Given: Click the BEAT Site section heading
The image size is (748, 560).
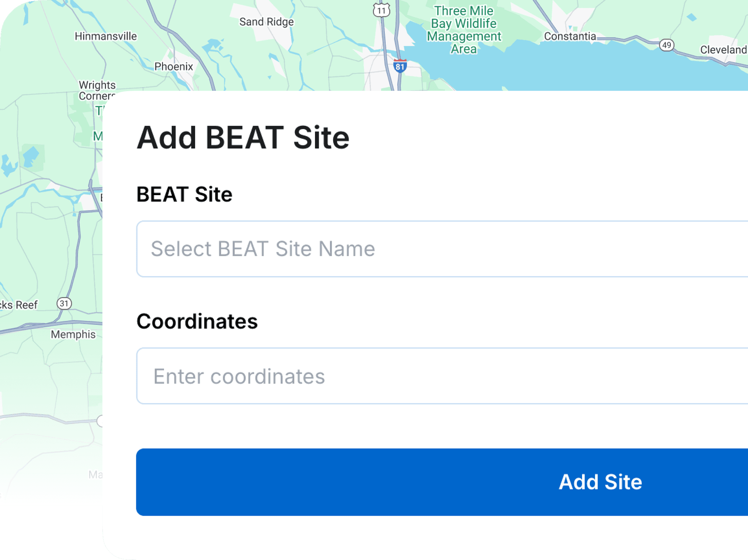Looking at the screenshot, I should click(x=184, y=195).
